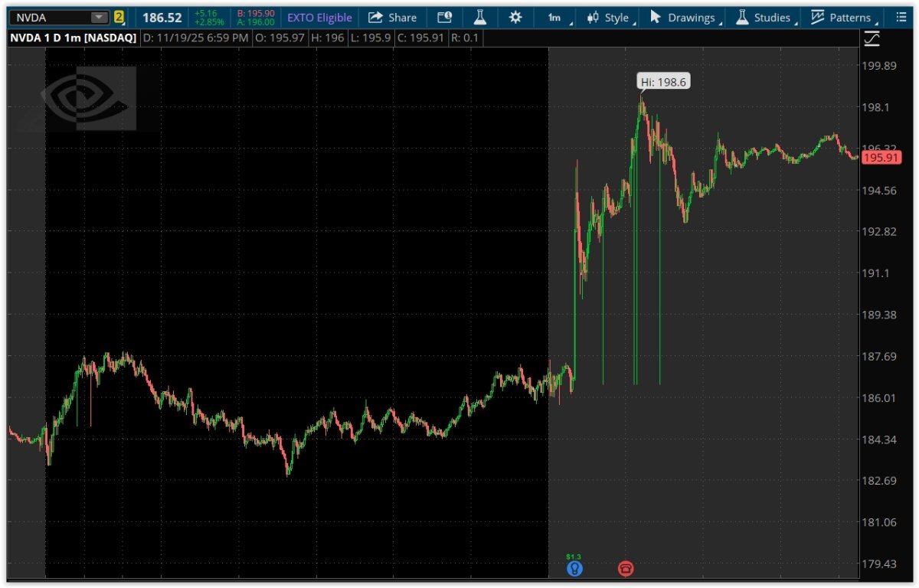Open the Style dropdown menu
The image size is (919, 588).
pyautogui.click(x=610, y=18)
